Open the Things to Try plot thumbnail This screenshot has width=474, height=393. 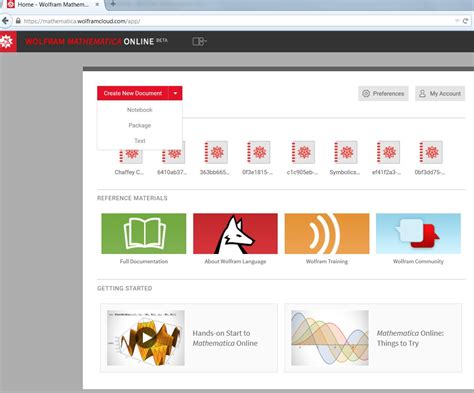pos(330,338)
